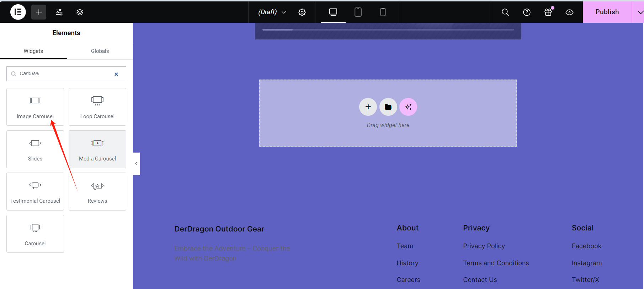Select the Image Carousel widget
The height and width of the screenshot is (289, 644).
(x=35, y=107)
